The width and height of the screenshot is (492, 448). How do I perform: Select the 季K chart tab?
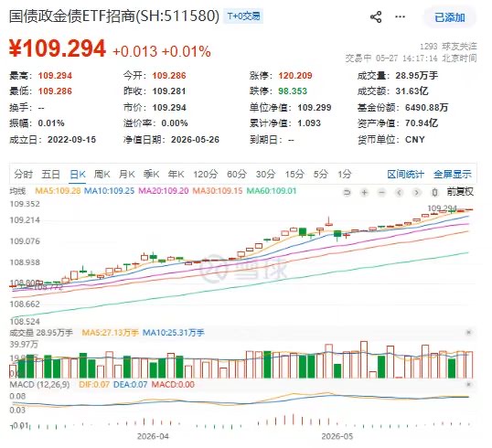point(151,174)
